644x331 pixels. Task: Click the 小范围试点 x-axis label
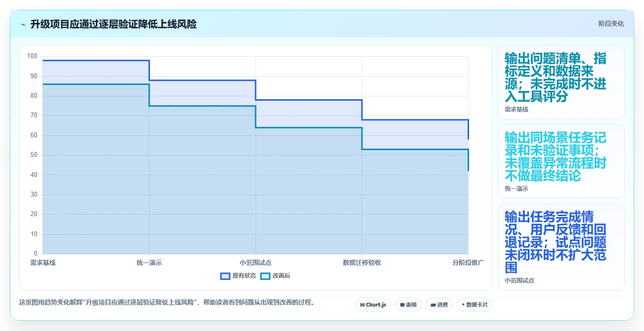256,263
